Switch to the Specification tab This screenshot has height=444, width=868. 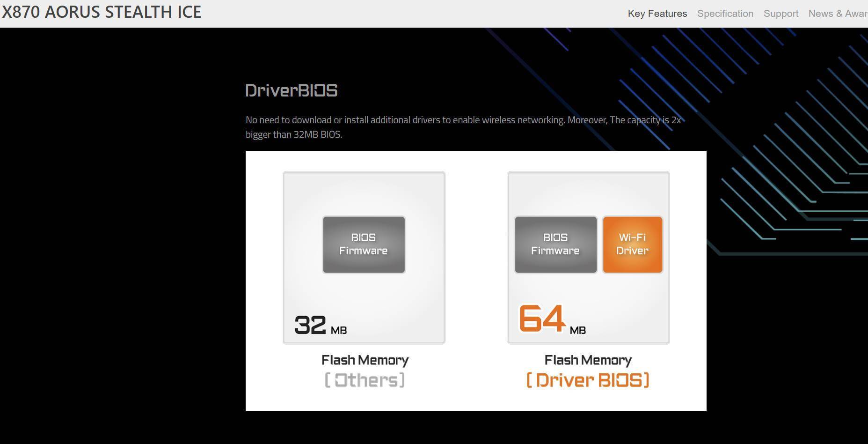point(724,13)
